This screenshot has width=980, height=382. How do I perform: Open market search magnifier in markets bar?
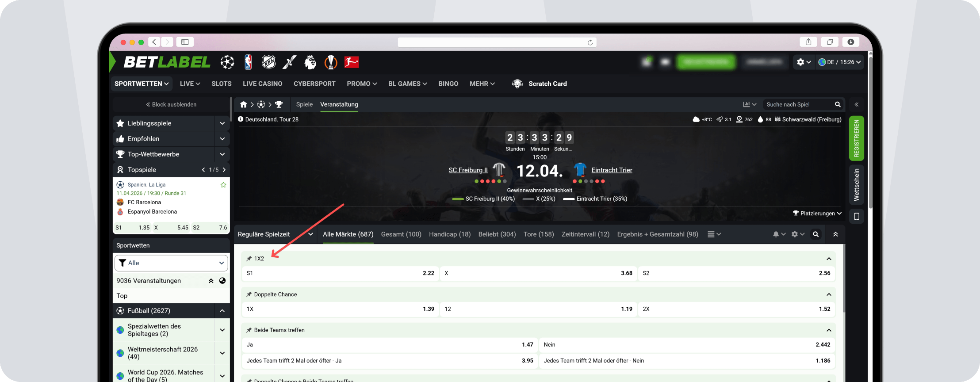pos(816,234)
